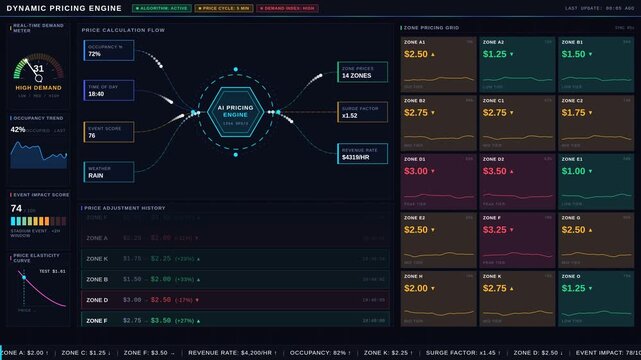Image resolution: width=641 pixels, height=360 pixels.
Task: Click ticker item Revenue Rate $4,200/HR
Action: [232, 353]
